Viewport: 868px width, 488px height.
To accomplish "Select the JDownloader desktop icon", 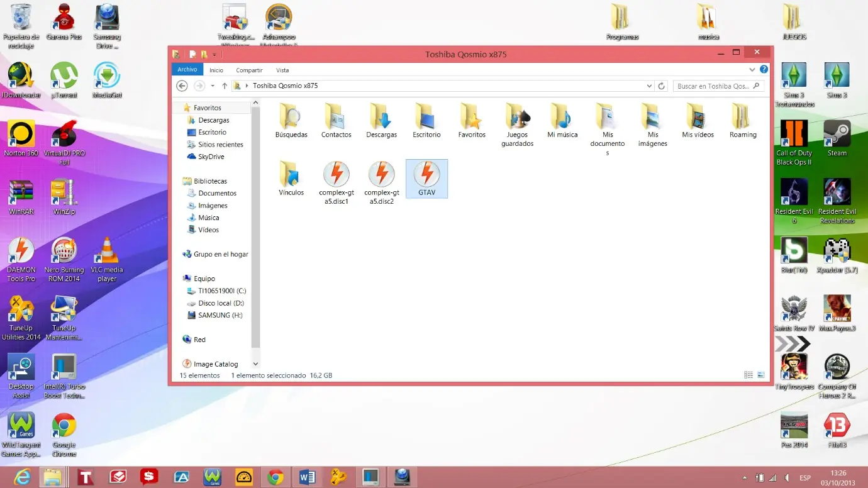I will [21, 80].
